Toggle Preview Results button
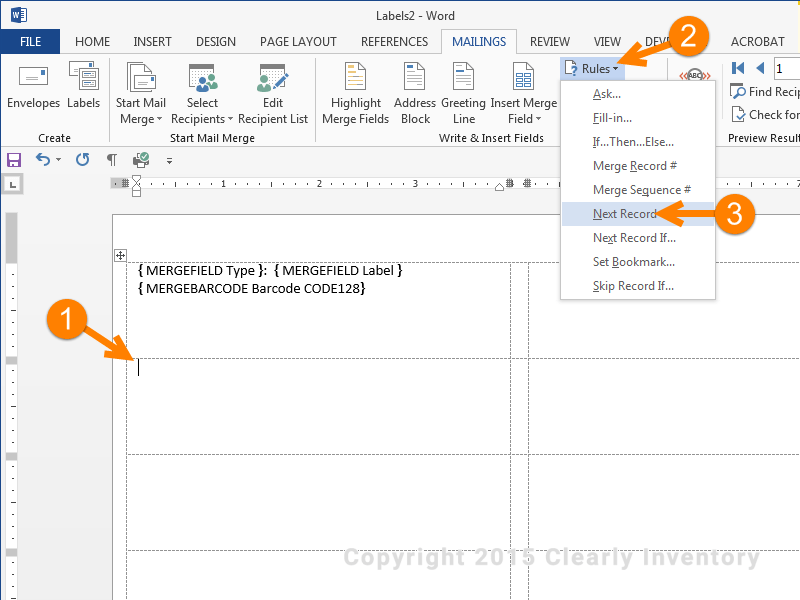 click(694, 75)
